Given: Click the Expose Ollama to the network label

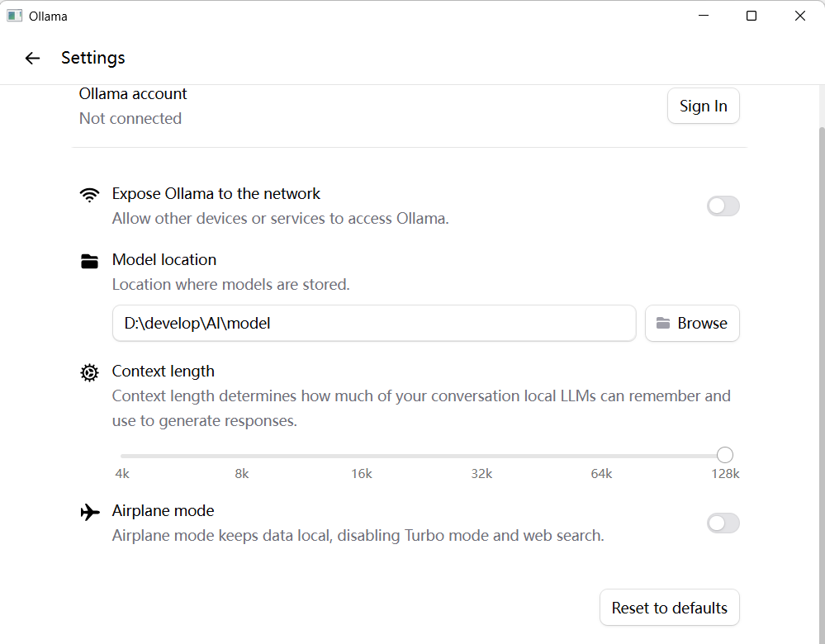Looking at the screenshot, I should click(x=216, y=194).
